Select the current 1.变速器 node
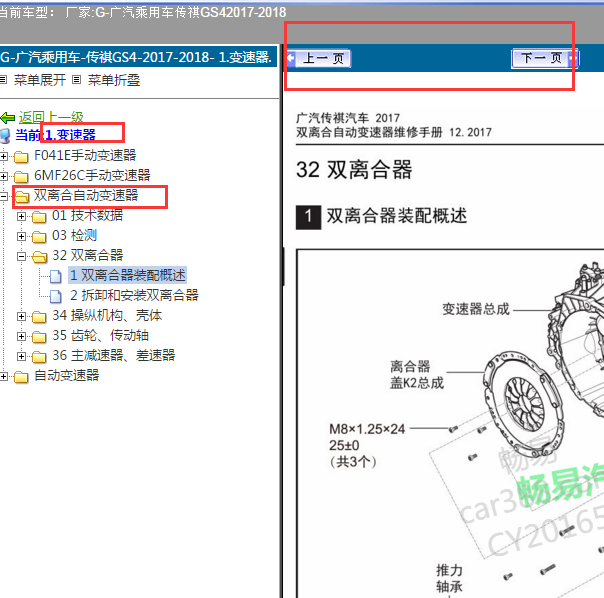The height and width of the screenshot is (598, 604). click(70, 135)
